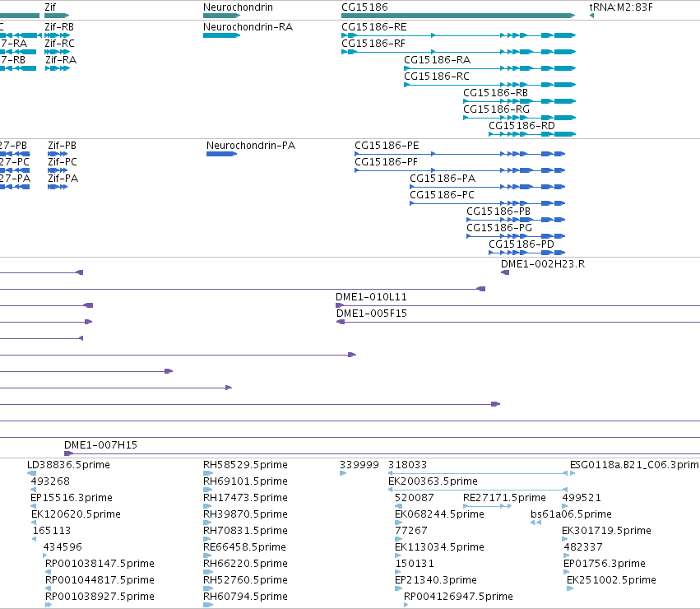Click EST RH39870.5prime
The image size is (700, 609).
tap(245, 514)
